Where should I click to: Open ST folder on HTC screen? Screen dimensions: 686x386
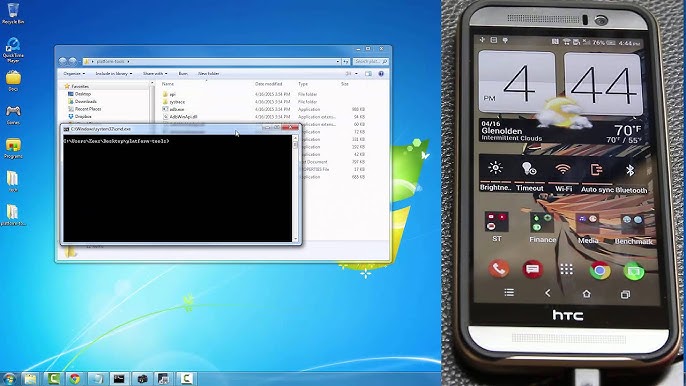coord(497,227)
